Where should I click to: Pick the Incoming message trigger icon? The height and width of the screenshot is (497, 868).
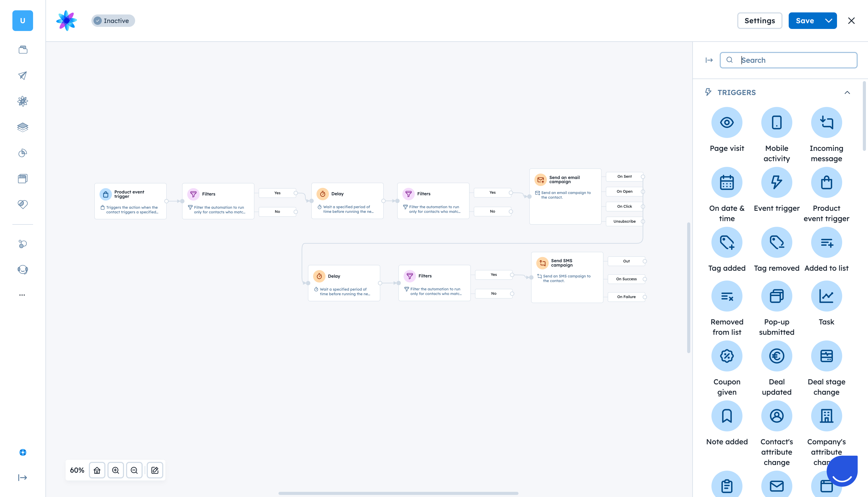pos(826,122)
